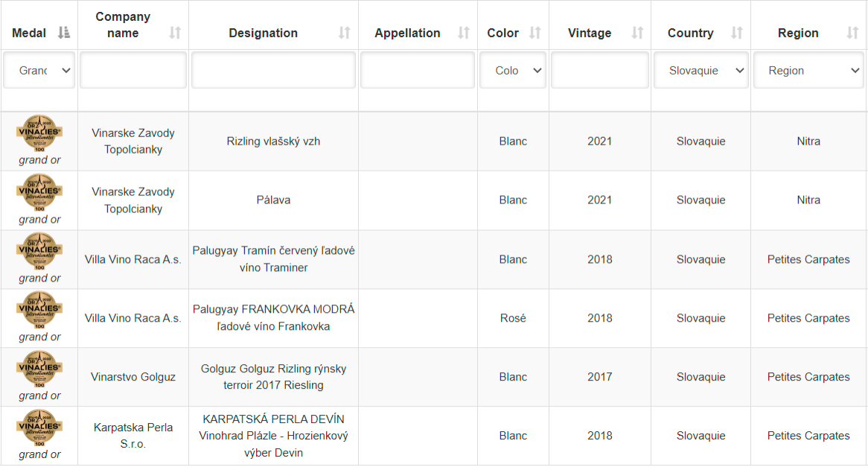This screenshot has width=868, height=467.
Task: Click medal badge in Vinarstvo Golguz row
Action: coord(39,369)
